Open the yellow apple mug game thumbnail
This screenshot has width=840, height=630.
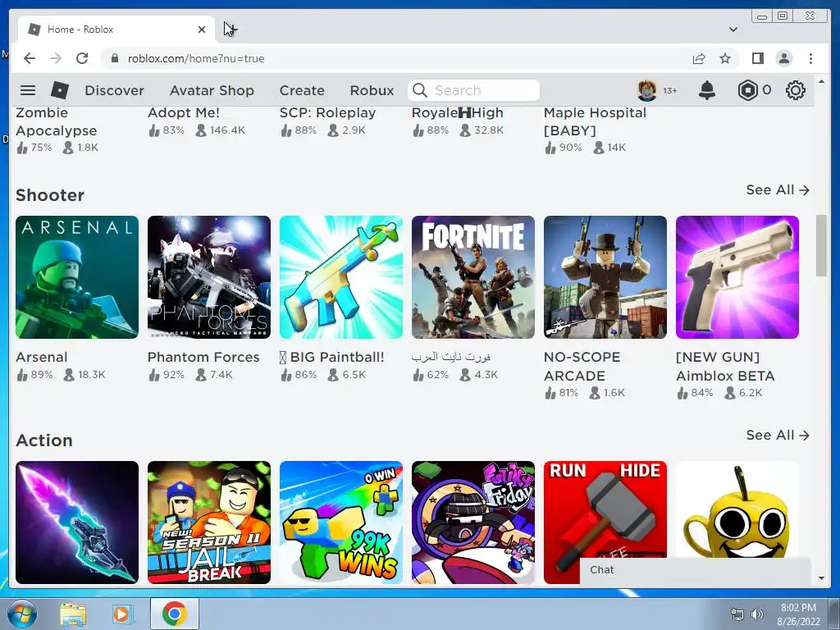tap(737, 509)
